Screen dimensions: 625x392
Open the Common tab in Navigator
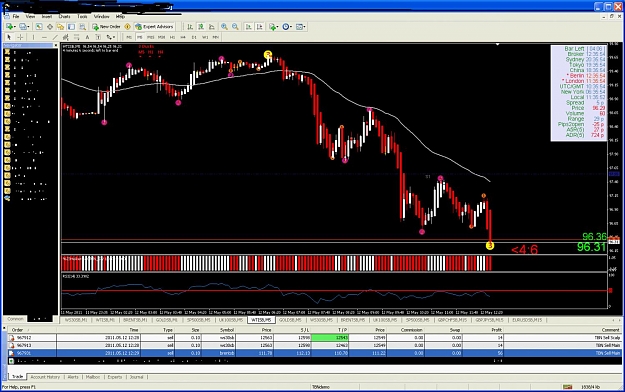16,319
